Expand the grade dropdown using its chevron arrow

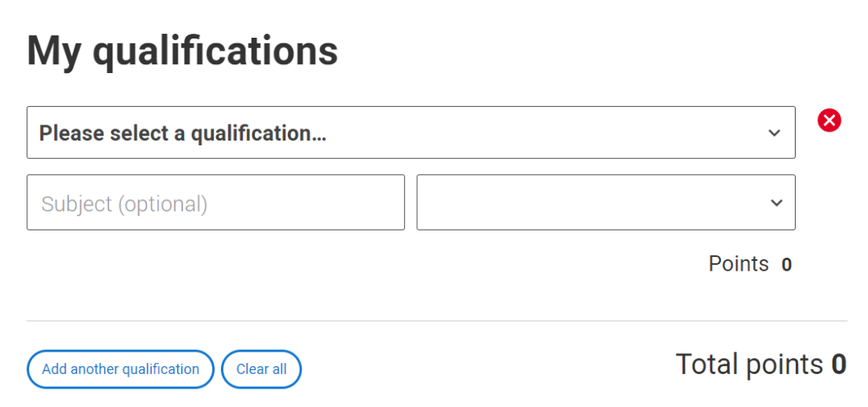(x=776, y=203)
